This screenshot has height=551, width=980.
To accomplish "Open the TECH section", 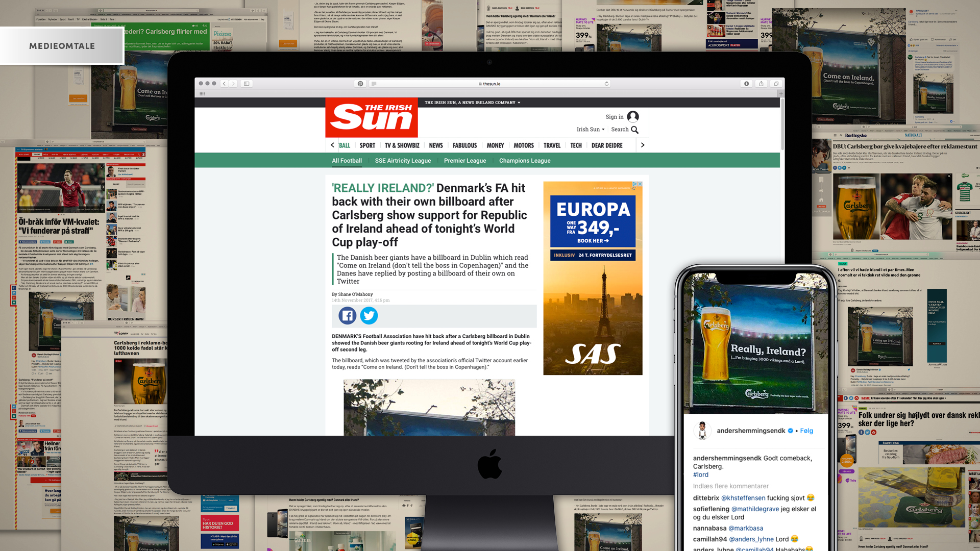I will 576,145.
